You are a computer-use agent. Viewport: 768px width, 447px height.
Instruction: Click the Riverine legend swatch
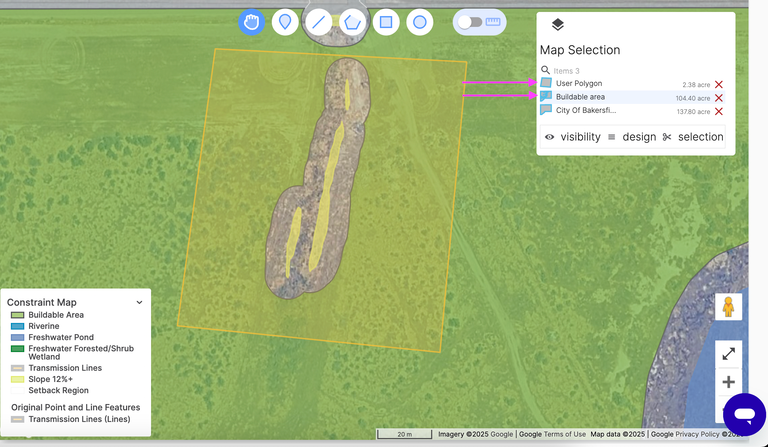[x=17, y=326]
